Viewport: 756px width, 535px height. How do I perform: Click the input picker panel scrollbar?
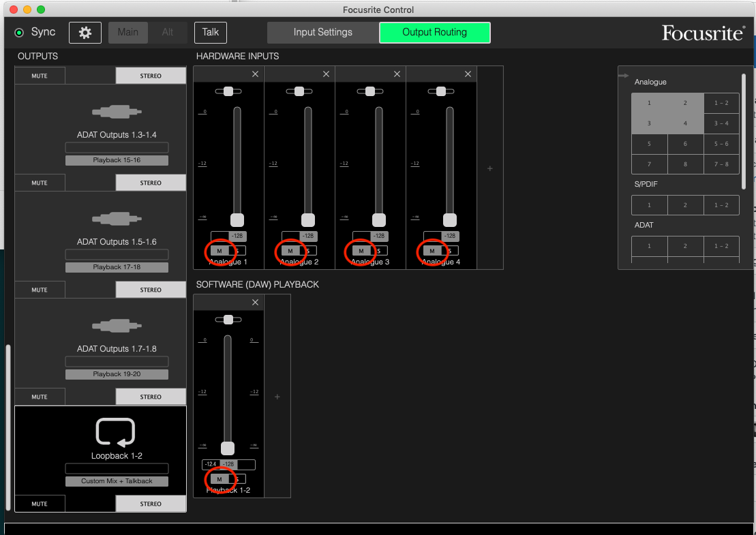pyautogui.click(x=744, y=131)
